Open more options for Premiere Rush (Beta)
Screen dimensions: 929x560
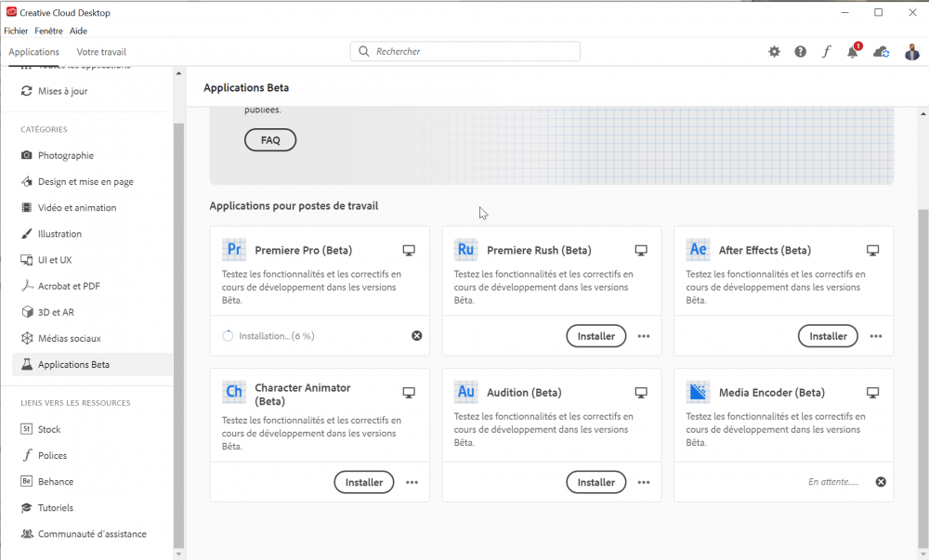click(644, 336)
